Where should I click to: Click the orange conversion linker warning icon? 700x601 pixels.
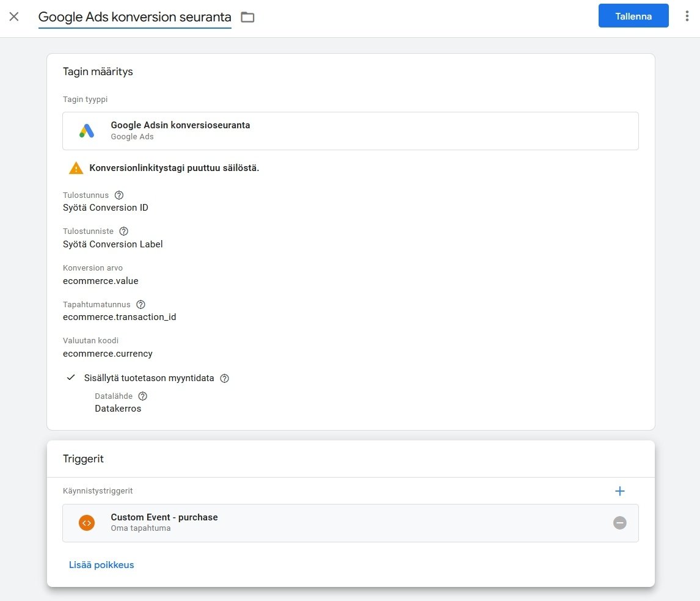(x=76, y=168)
